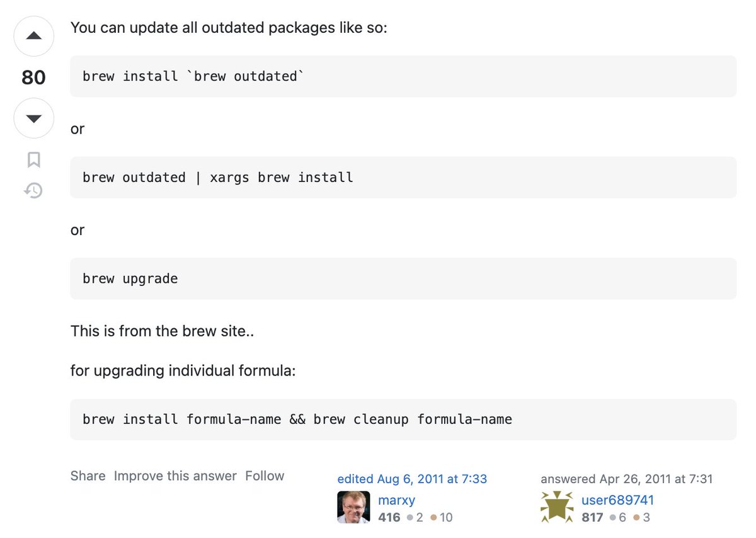Open marxy's profile picture
The width and height of the screenshot is (756, 538).
coord(353,507)
